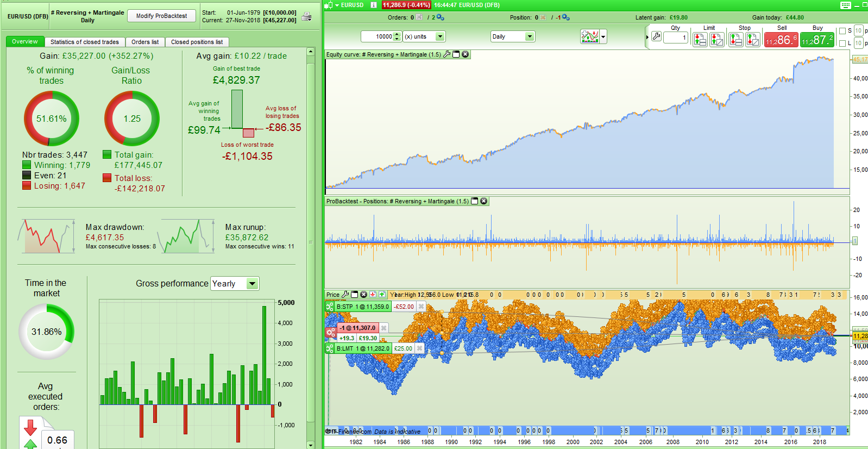
Task: Maximize the Price chart panel
Action: click(354, 295)
